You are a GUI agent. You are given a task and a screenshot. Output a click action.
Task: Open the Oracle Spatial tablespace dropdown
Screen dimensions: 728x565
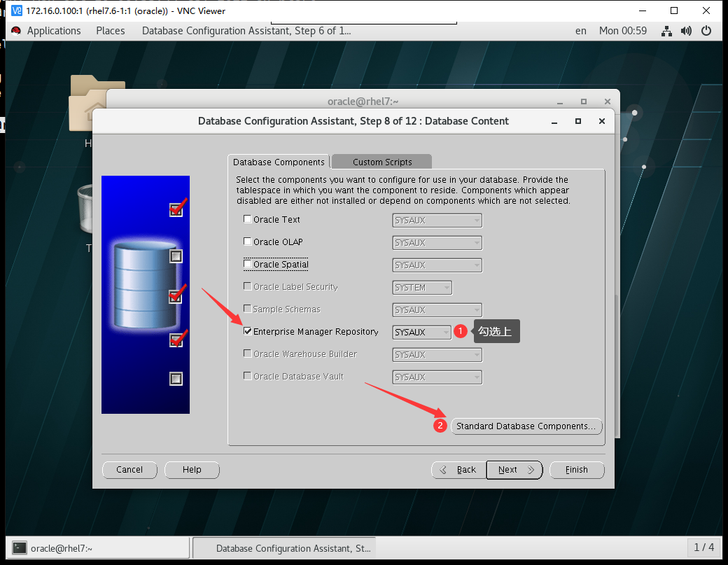coord(437,265)
